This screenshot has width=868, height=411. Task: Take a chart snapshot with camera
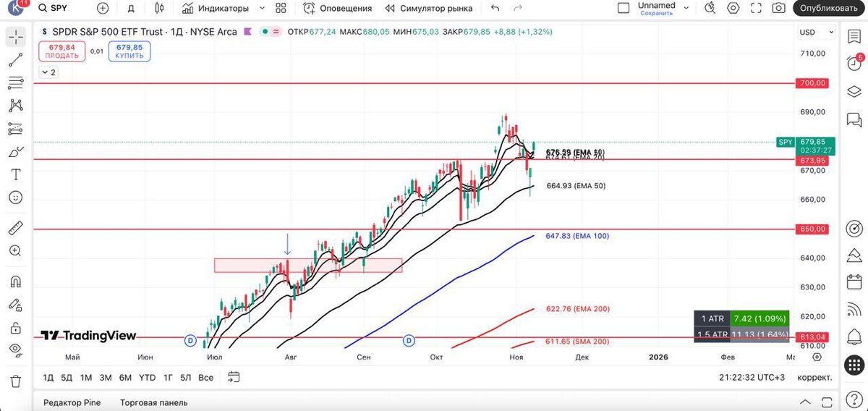point(778,8)
